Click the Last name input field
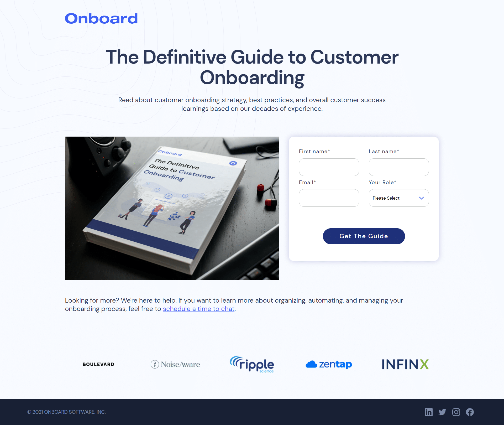Image resolution: width=504 pixels, height=425 pixels. [x=398, y=167]
